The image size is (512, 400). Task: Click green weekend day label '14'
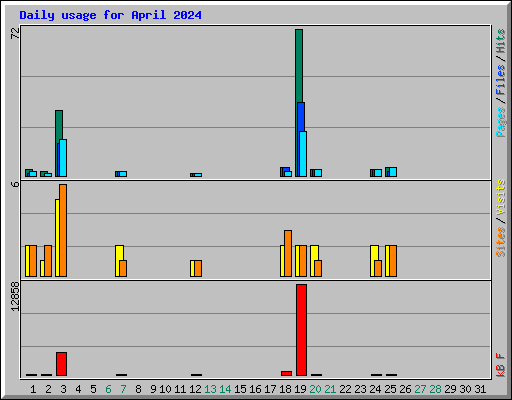click(x=225, y=389)
